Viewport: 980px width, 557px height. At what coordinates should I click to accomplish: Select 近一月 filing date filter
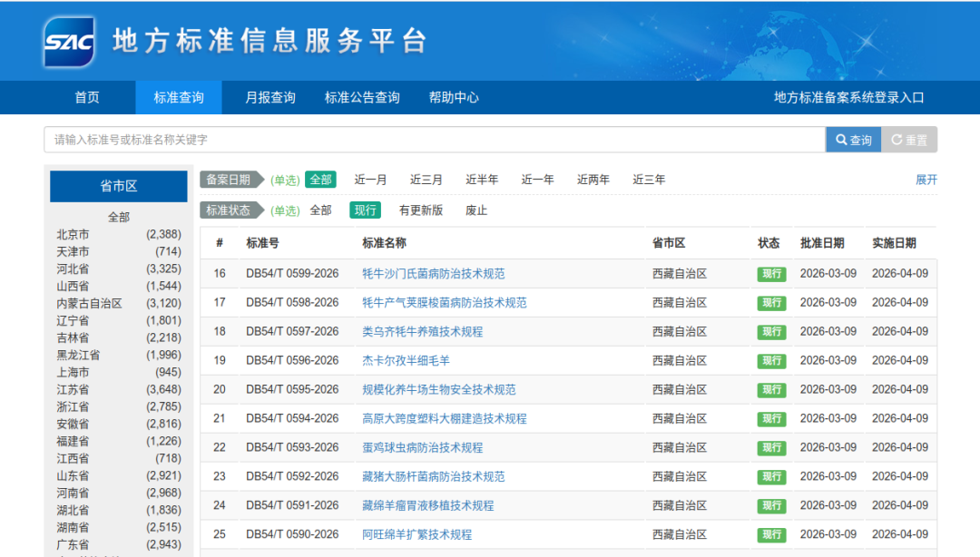(x=370, y=180)
